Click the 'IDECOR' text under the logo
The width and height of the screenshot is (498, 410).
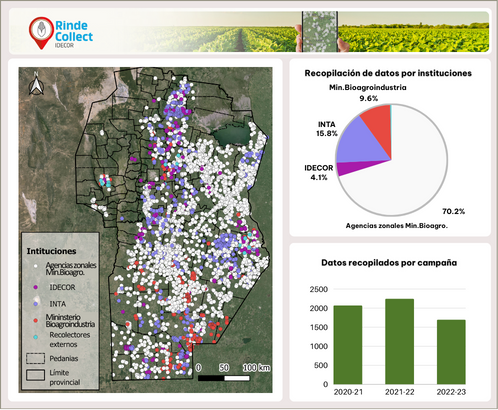pyautogui.click(x=64, y=45)
